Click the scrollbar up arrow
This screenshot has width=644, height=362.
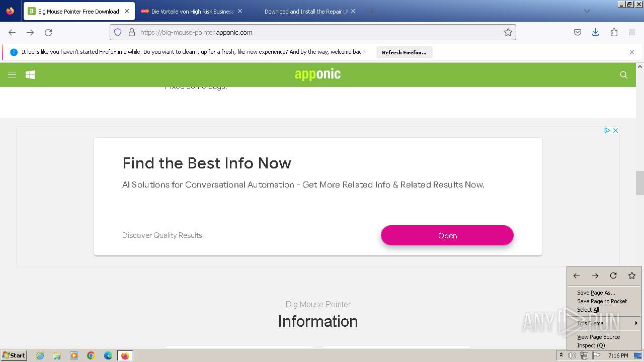tap(640, 66)
